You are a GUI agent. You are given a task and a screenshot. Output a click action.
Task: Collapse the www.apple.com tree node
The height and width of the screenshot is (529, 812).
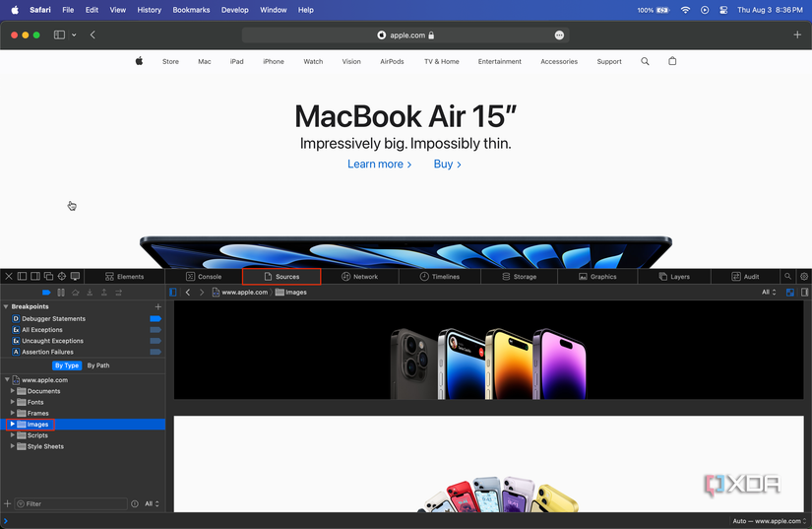click(7, 380)
